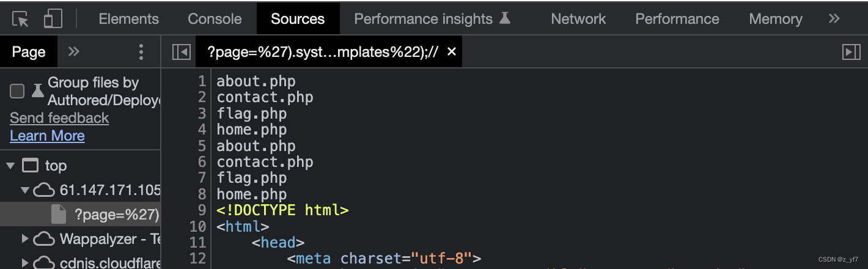868x269 pixels.
Task: Expand the cdnjs.cloudflare tree node
Action: click(25, 262)
